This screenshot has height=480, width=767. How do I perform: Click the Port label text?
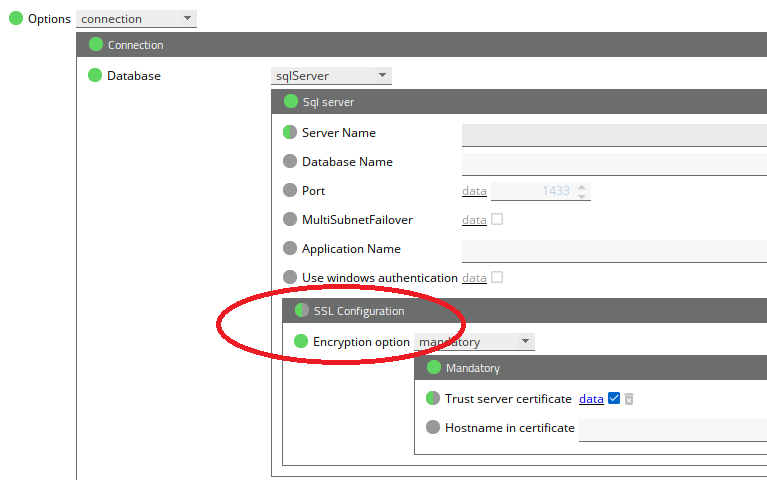(x=313, y=191)
